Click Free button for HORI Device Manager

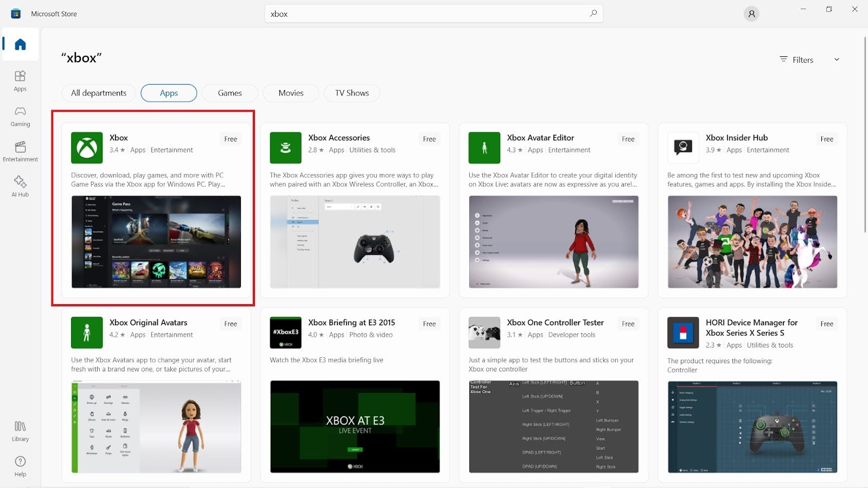(x=827, y=324)
